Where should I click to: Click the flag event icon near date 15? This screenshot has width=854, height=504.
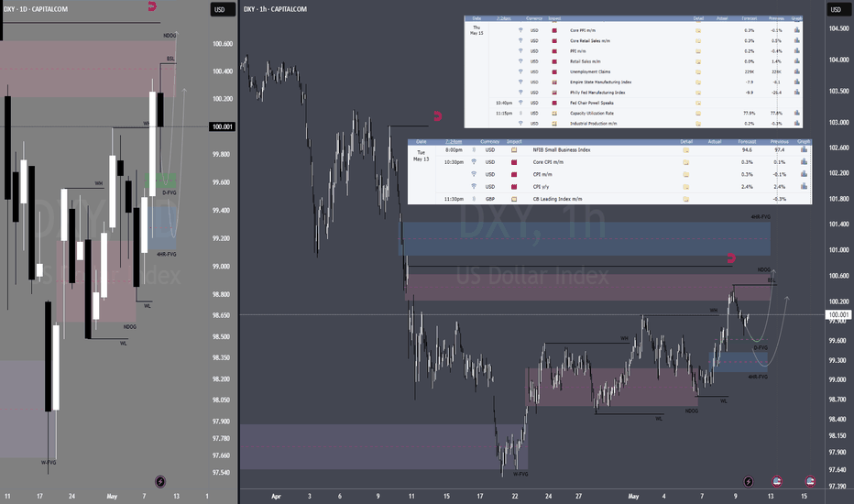pos(810,481)
